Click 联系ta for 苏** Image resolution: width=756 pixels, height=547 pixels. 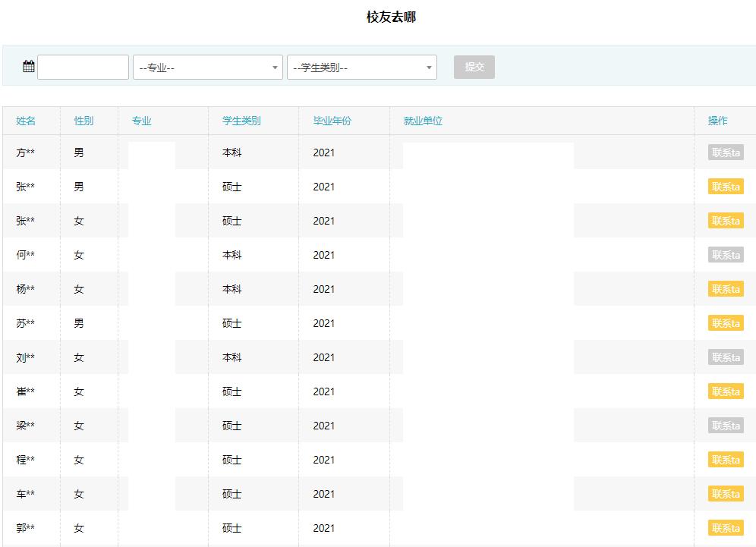pyautogui.click(x=725, y=323)
